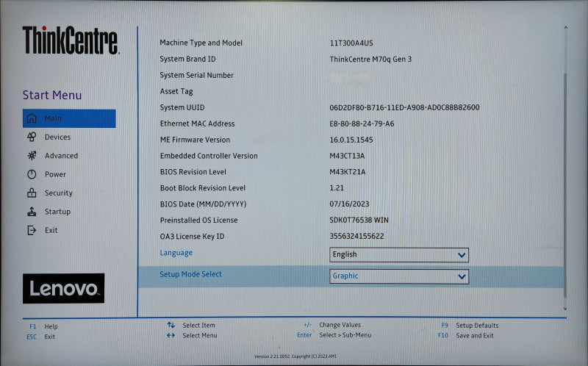Click the Machine Type and Model label
The height and width of the screenshot is (366, 588).
coord(201,43)
